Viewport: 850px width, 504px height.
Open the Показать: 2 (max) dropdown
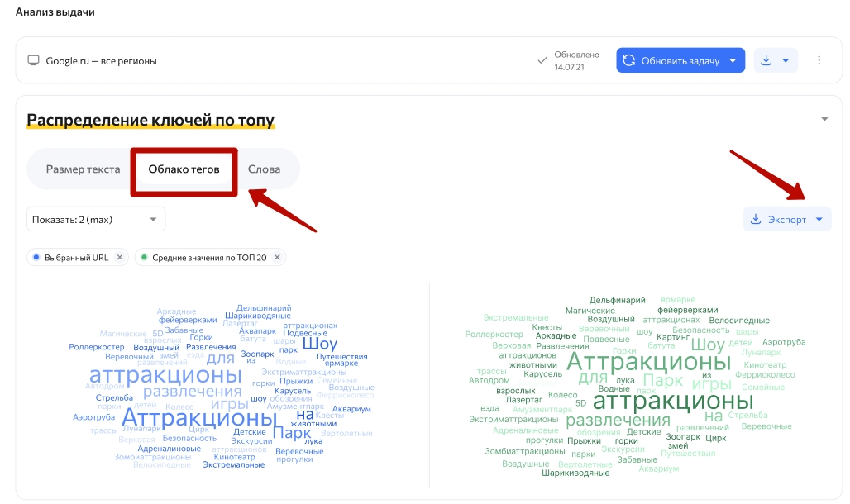coord(96,219)
